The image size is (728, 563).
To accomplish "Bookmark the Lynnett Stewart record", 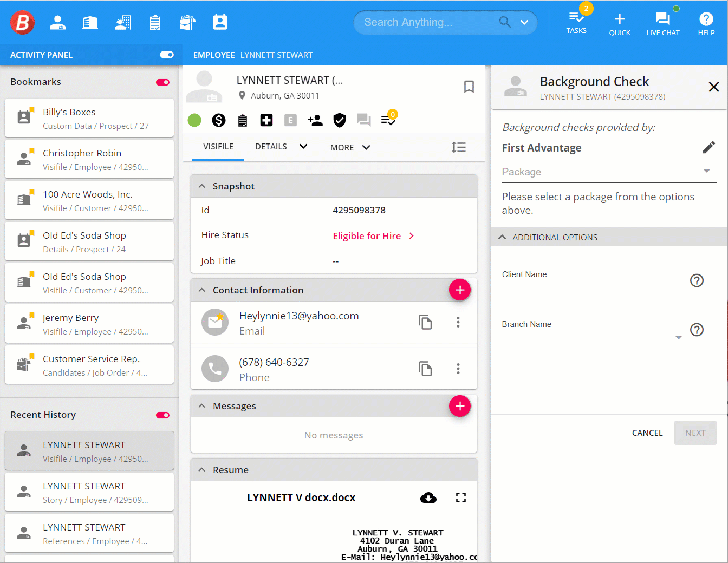I will click(469, 87).
